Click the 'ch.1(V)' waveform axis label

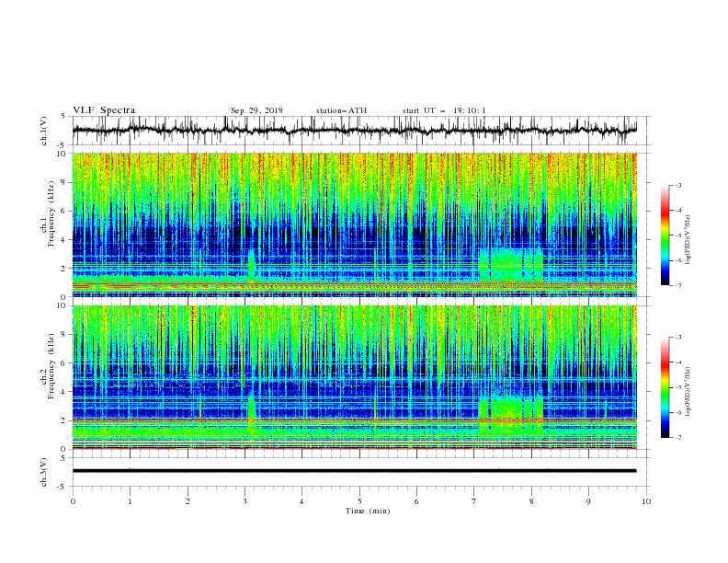44,131
